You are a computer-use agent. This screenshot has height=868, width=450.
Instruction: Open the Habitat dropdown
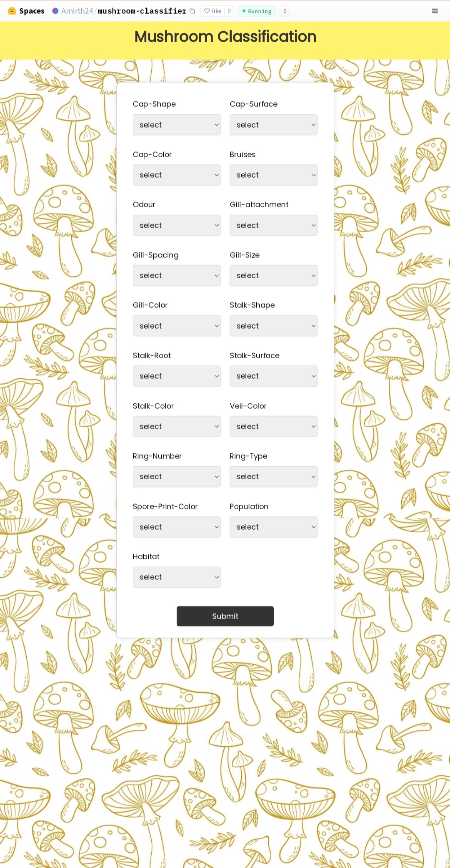coord(176,577)
